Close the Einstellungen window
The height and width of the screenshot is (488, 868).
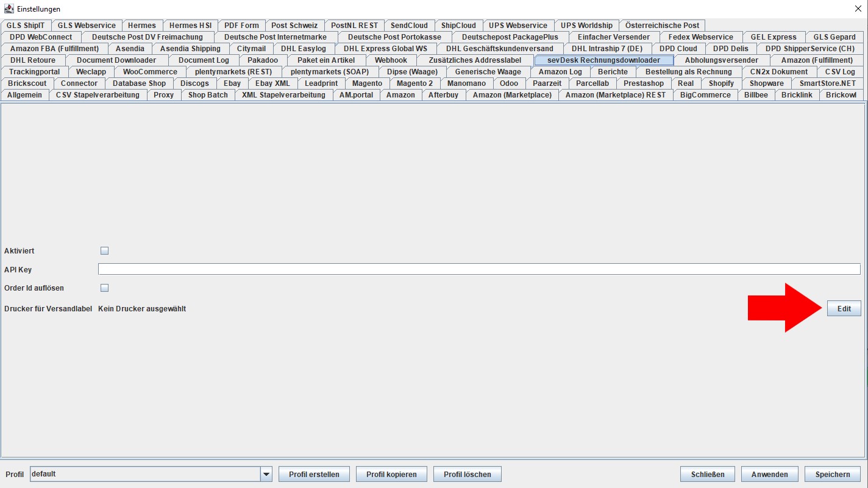858,9
